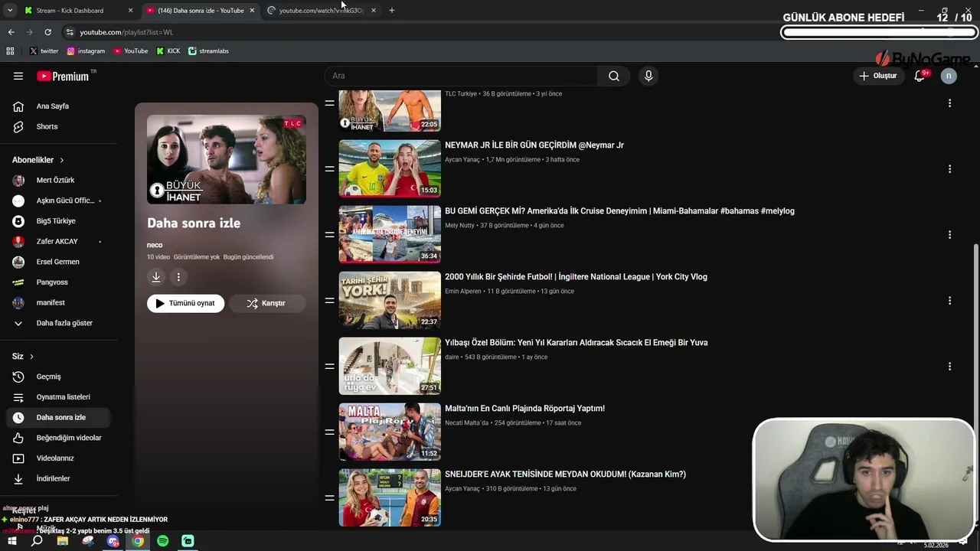Reload page in browser toolbar
Viewport: 980px width, 551px height.
click(47, 32)
